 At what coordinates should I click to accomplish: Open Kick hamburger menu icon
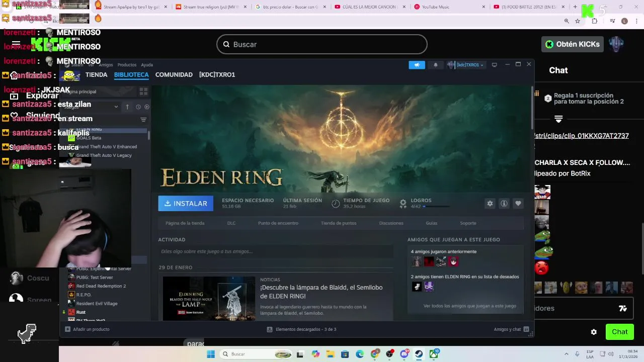(16, 44)
